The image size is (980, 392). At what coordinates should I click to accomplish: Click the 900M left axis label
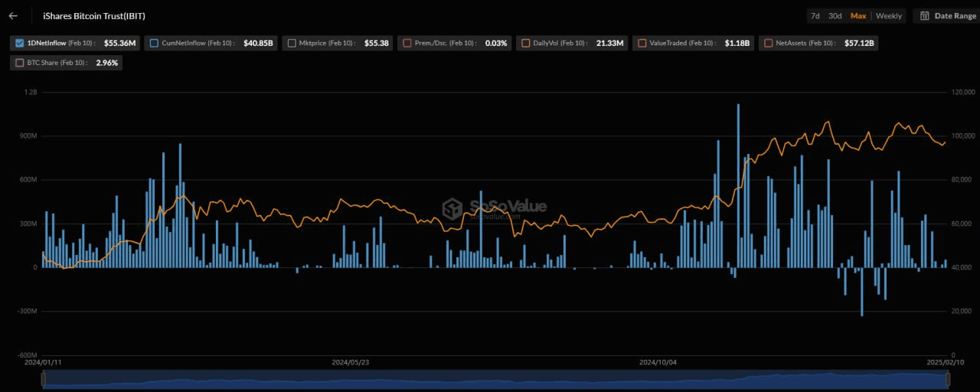pyautogui.click(x=27, y=136)
